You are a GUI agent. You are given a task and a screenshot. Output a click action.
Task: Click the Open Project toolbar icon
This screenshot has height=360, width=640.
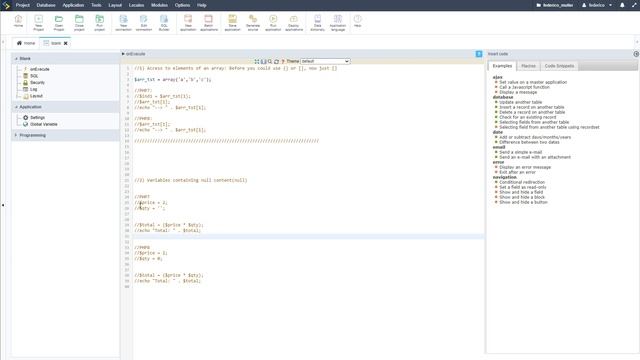click(x=59, y=23)
